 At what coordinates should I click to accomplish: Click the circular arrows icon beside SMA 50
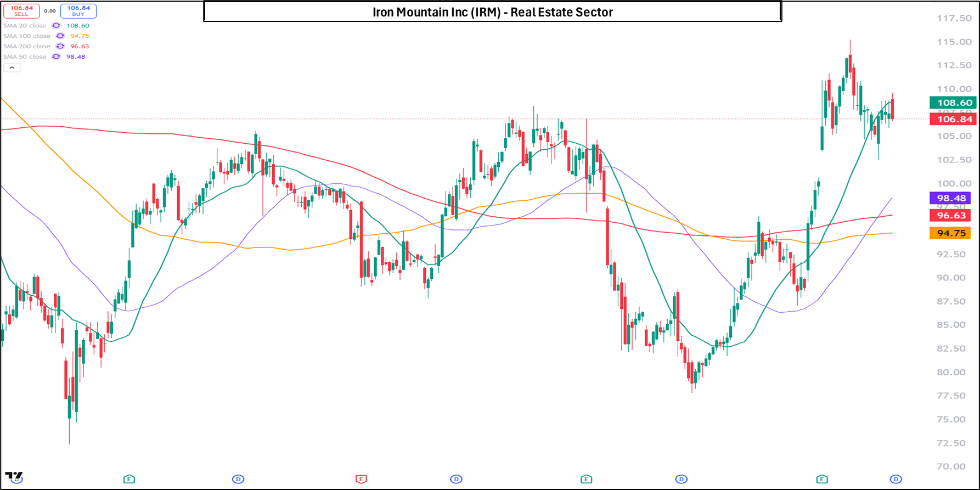coord(56,57)
